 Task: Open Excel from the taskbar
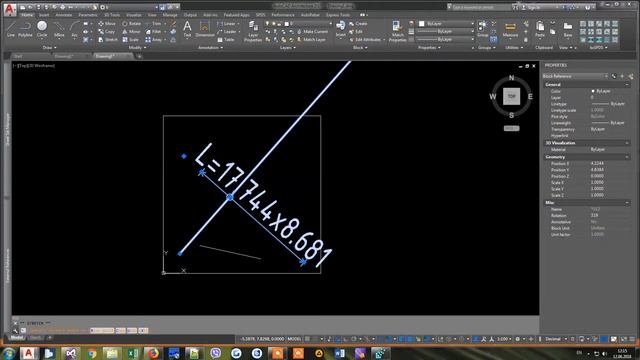pos(132,353)
